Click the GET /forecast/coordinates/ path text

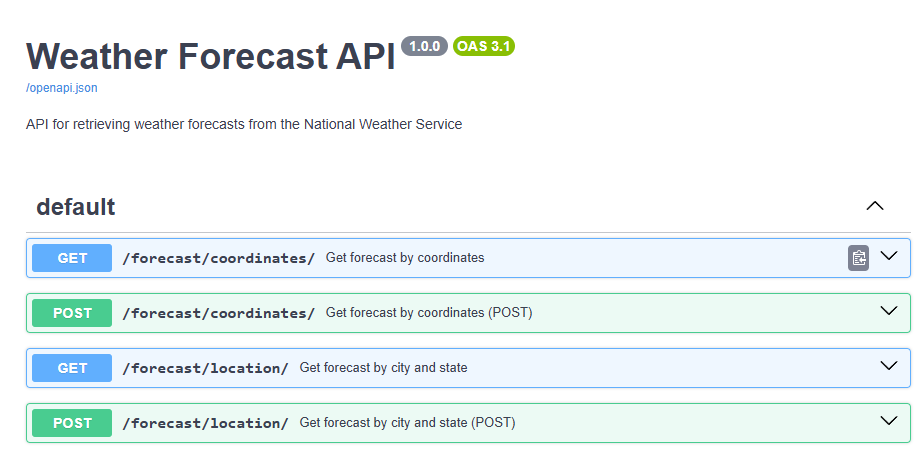point(219,258)
